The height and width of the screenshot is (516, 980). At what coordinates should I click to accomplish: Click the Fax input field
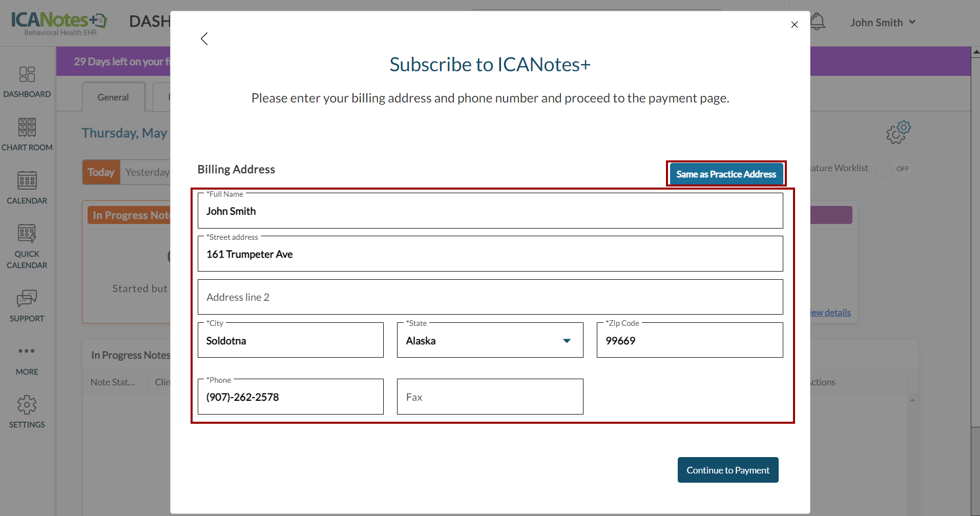pyautogui.click(x=490, y=397)
